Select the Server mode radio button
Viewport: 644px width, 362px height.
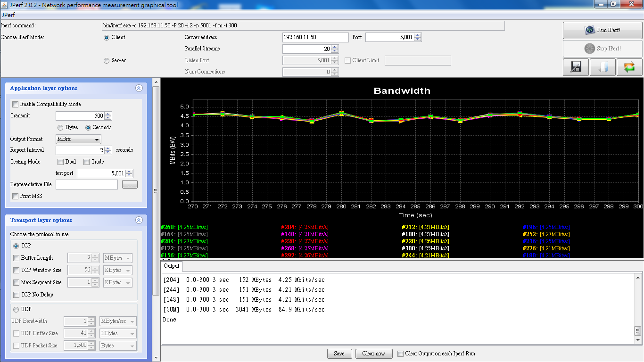(107, 61)
